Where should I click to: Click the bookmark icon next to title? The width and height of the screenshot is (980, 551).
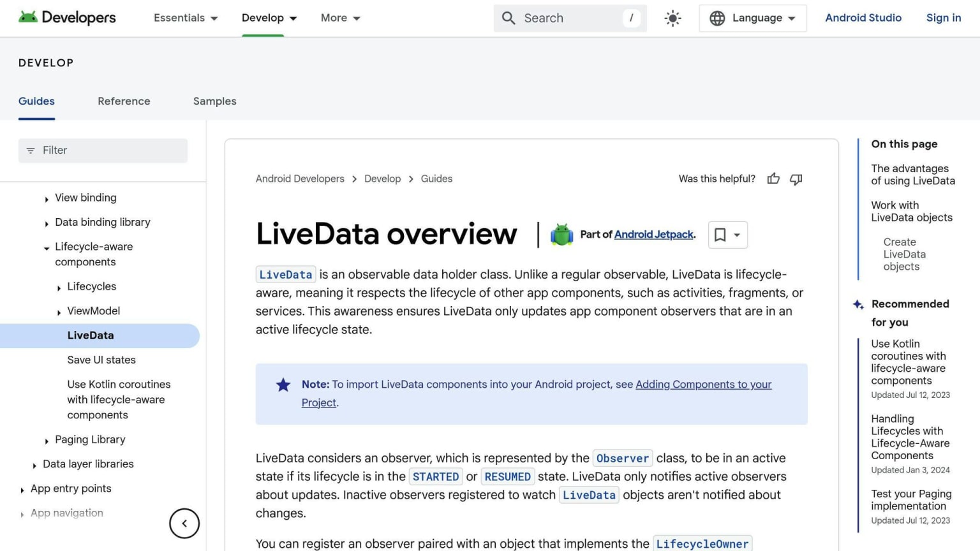(720, 235)
